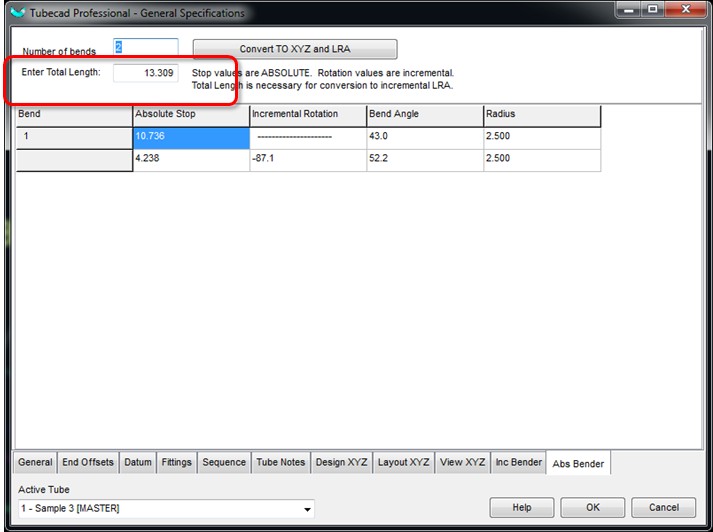The image size is (713, 532).
Task: Edit the Number of bends field
Action: point(145,48)
